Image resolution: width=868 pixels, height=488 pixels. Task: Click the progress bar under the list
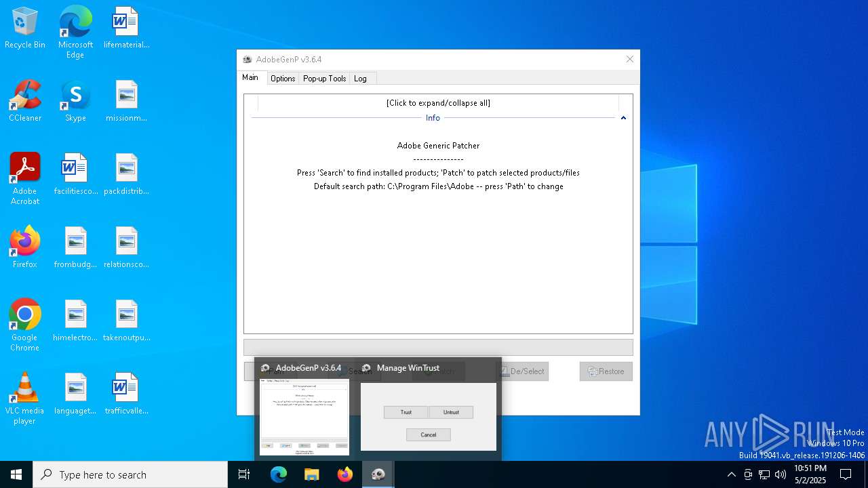(x=438, y=347)
